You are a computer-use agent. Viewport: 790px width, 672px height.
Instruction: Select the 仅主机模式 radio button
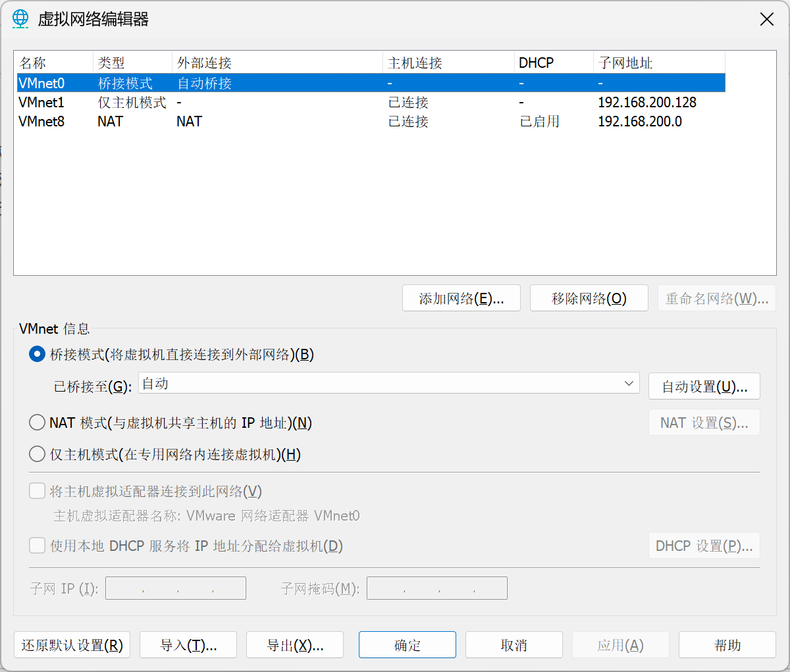(37, 454)
